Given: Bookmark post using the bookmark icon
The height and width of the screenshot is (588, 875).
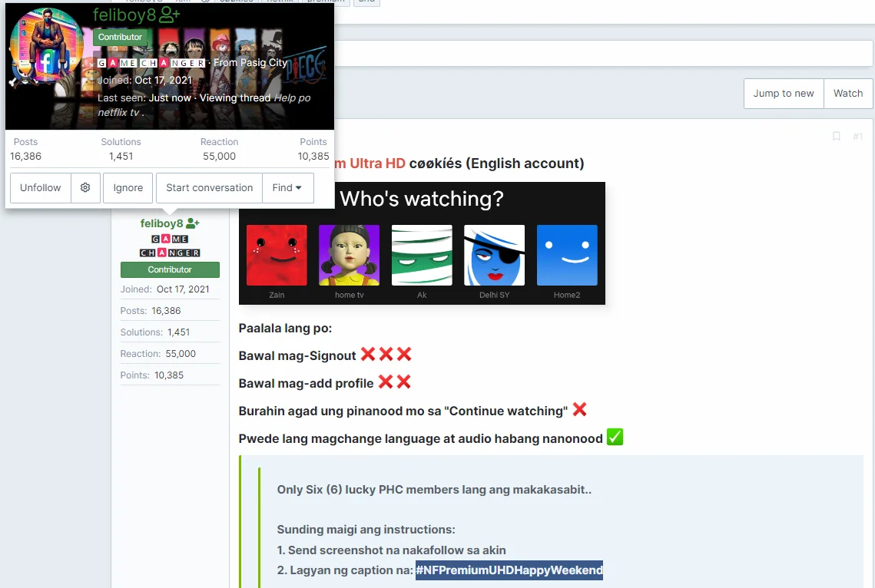Looking at the screenshot, I should point(836,136).
